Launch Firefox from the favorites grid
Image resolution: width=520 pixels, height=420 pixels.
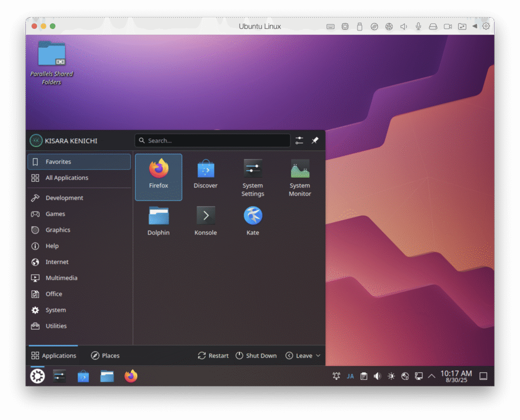(158, 177)
